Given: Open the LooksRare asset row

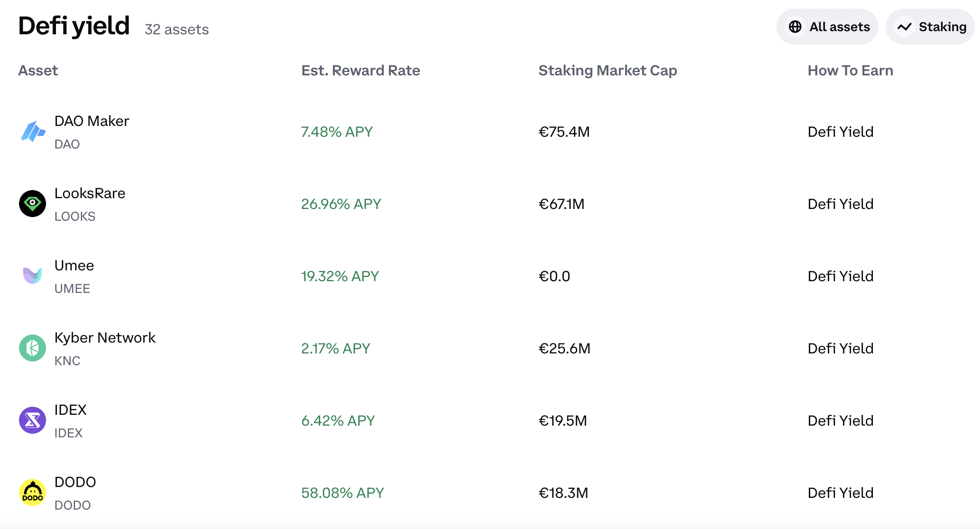Looking at the screenshot, I should [490, 204].
